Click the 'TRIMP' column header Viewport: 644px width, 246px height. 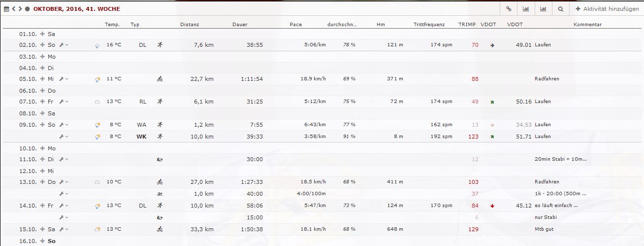[467, 24]
